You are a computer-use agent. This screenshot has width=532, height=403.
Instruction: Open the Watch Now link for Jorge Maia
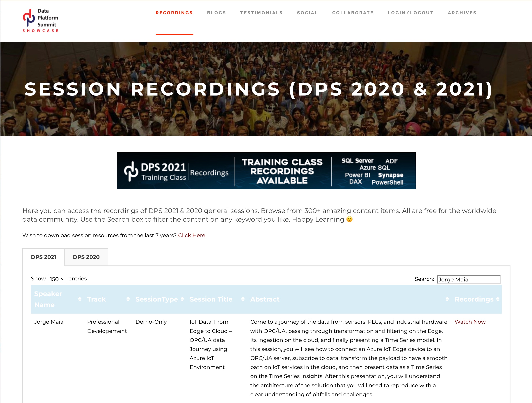(x=470, y=322)
